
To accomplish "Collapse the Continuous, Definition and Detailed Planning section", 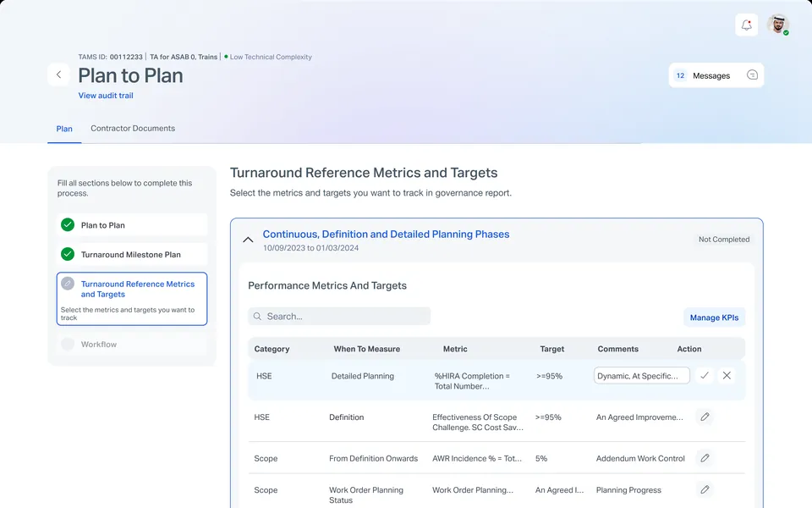I will [x=248, y=240].
